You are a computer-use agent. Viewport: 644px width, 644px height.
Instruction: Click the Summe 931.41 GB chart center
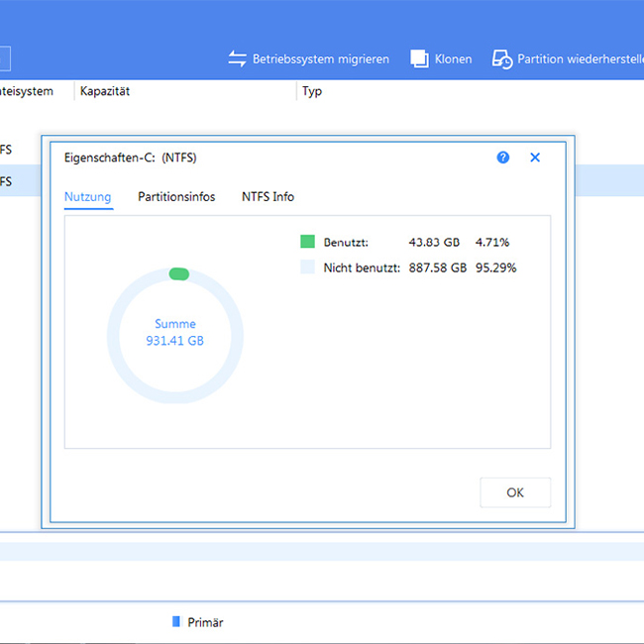click(175, 333)
